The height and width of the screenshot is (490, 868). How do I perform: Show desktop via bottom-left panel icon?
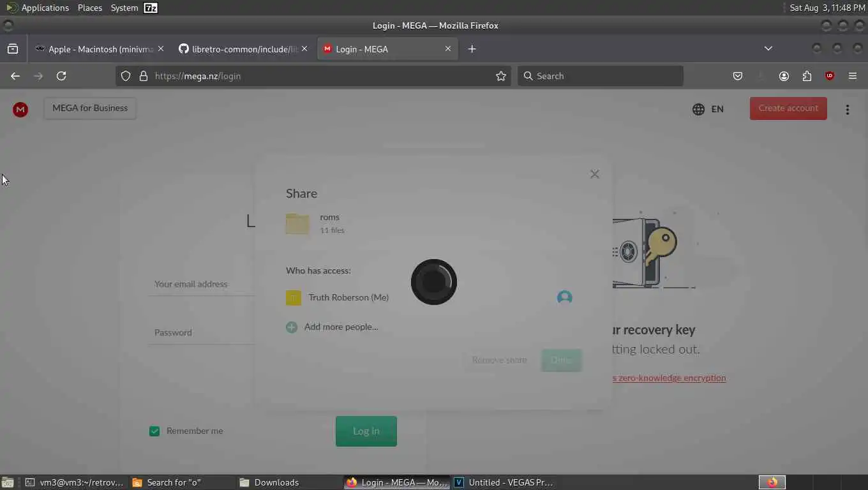[8, 482]
